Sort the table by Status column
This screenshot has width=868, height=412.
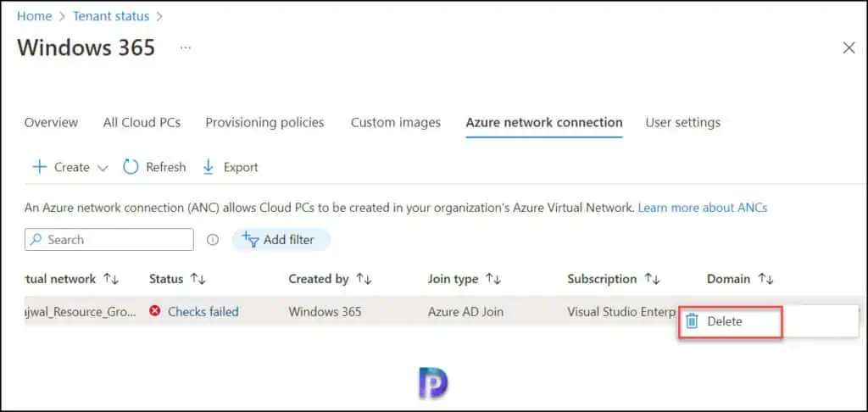(x=198, y=279)
